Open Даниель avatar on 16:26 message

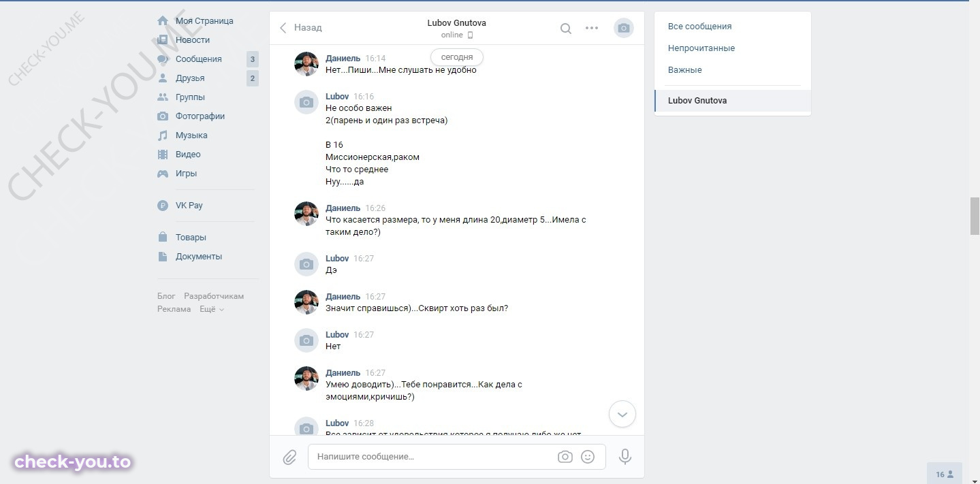[x=306, y=214]
